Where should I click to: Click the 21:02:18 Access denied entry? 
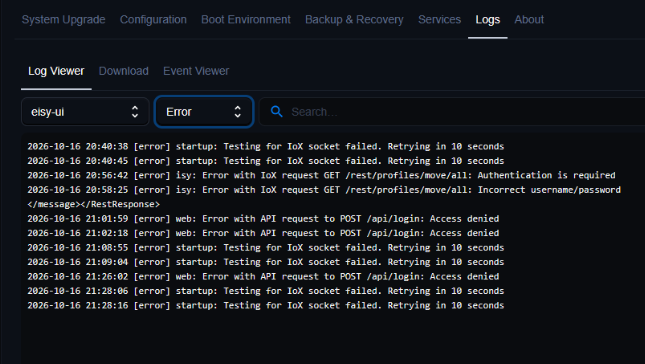[x=263, y=233]
